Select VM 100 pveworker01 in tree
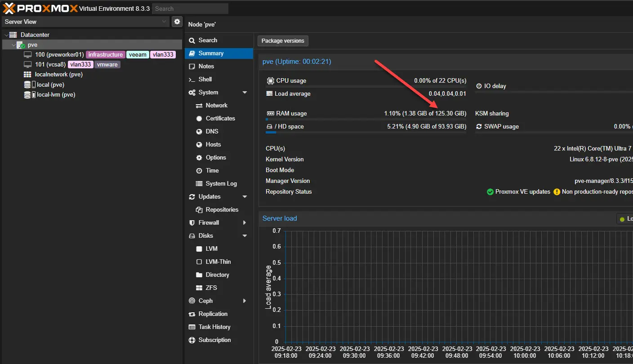 pyautogui.click(x=59, y=55)
